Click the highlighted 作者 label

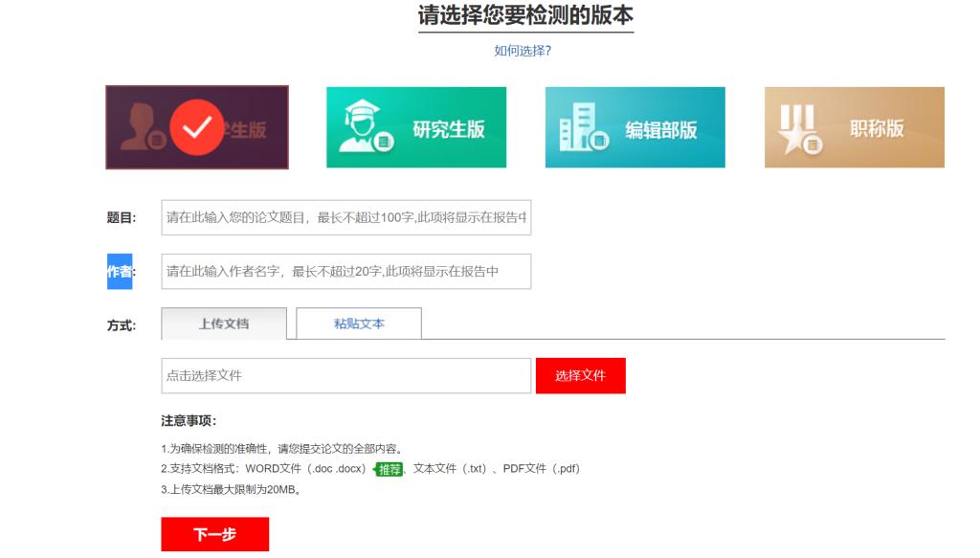point(120,272)
